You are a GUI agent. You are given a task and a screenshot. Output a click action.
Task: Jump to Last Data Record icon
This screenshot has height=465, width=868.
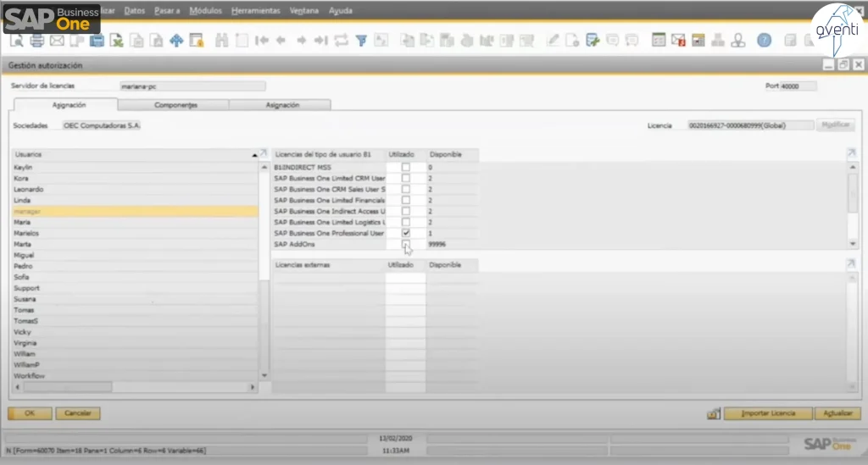point(321,41)
